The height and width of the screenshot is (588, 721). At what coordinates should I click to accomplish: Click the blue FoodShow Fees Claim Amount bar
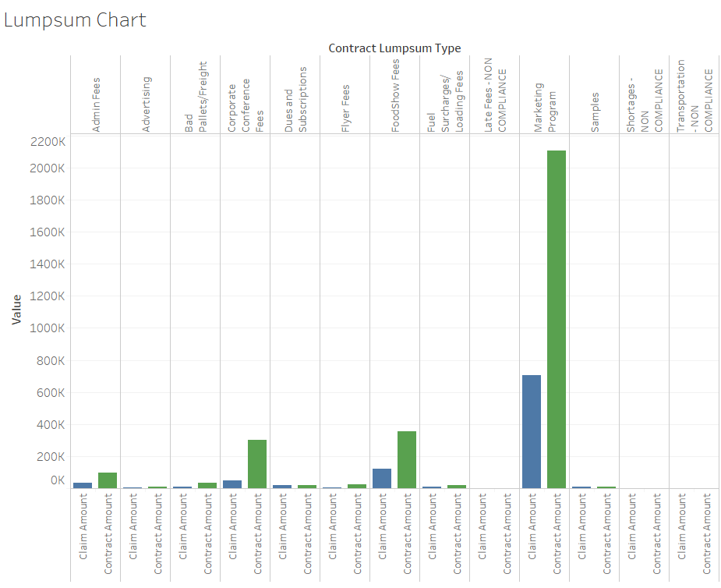point(382,479)
